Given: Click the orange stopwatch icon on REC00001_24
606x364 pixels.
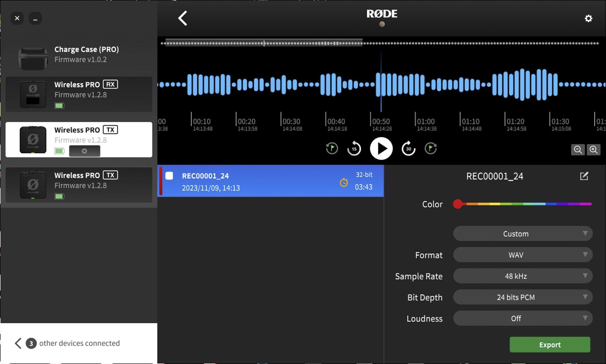Looking at the screenshot, I should coord(344,182).
